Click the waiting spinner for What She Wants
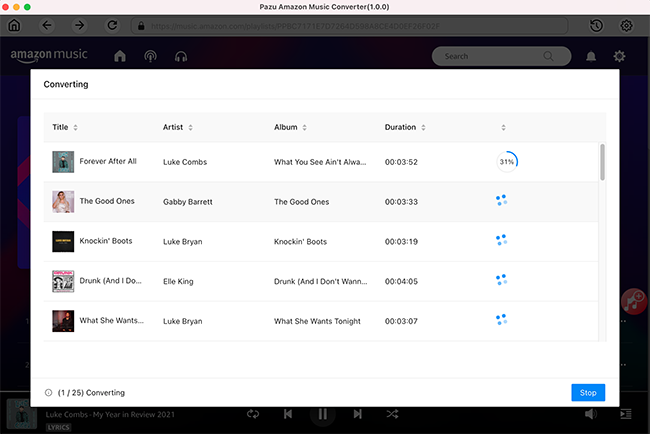This screenshot has height=434, width=650. (x=502, y=320)
